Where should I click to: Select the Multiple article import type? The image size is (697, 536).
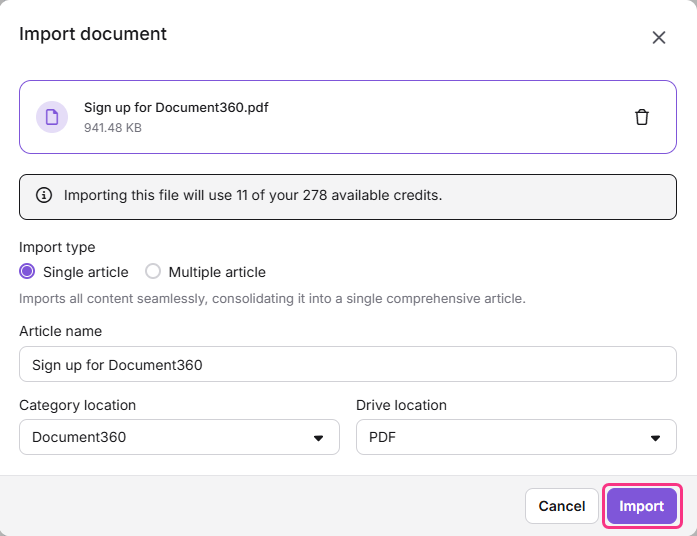tap(153, 272)
